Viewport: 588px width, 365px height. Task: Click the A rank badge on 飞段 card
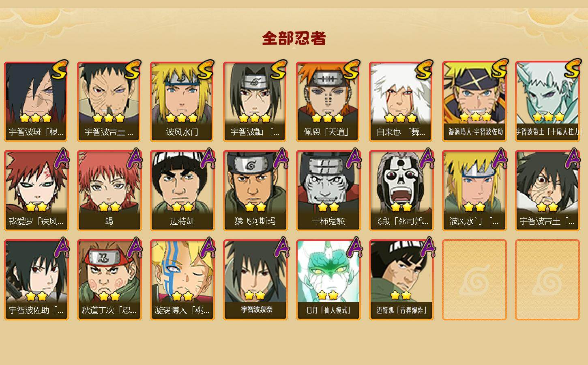click(427, 158)
